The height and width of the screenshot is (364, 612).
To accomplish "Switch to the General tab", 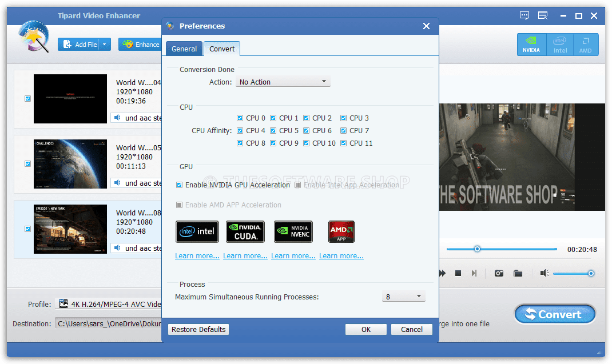I will pyautogui.click(x=184, y=49).
